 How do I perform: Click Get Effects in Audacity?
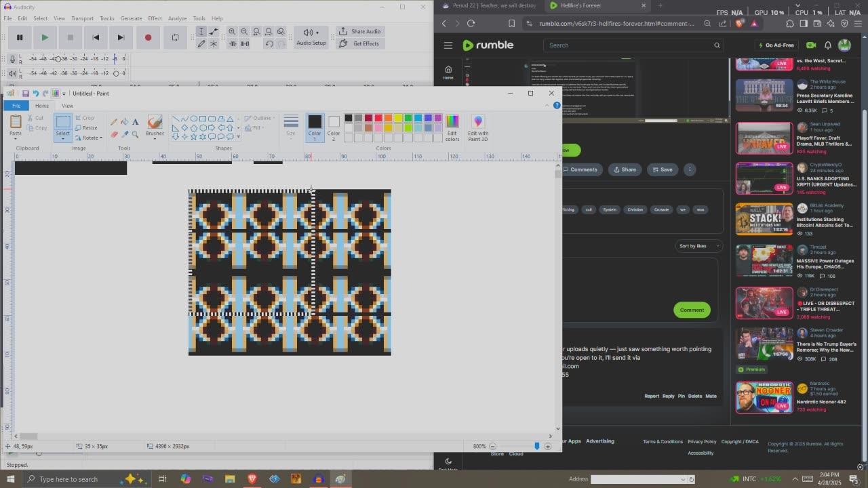[360, 43]
